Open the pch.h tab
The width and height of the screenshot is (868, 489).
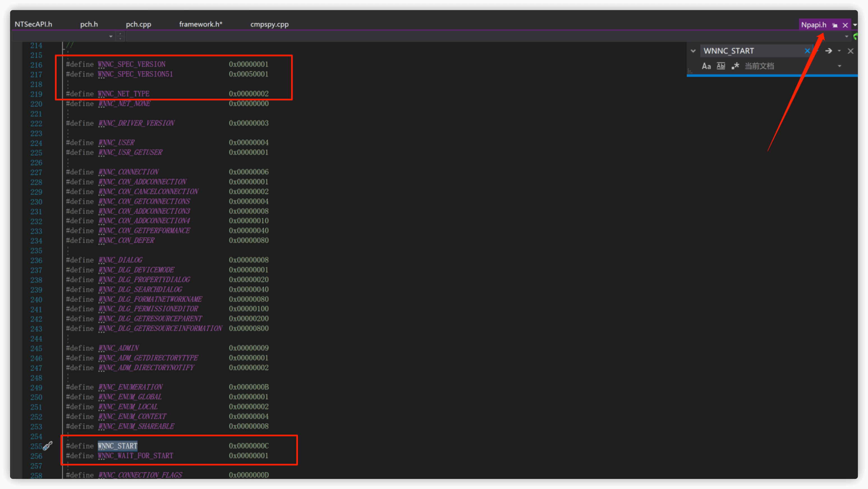click(x=89, y=24)
